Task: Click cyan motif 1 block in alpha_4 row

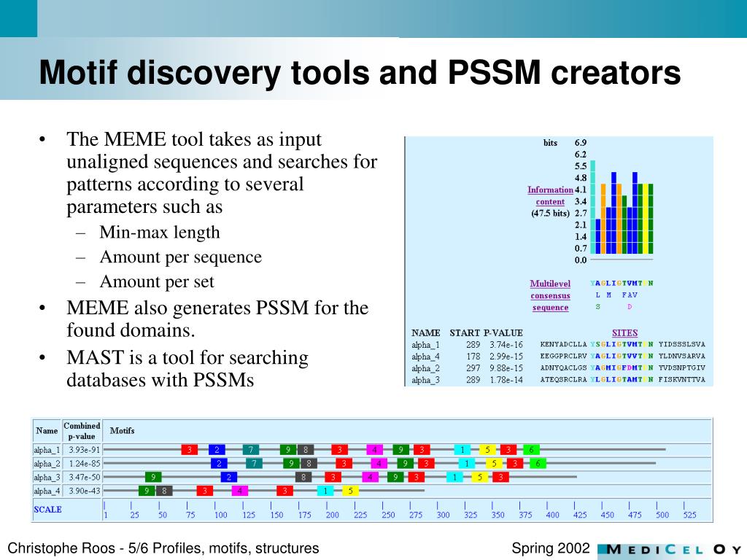Action: click(x=325, y=491)
